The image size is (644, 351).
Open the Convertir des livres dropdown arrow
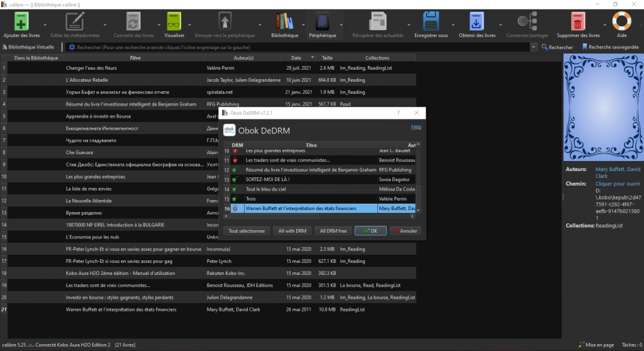coord(159,25)
